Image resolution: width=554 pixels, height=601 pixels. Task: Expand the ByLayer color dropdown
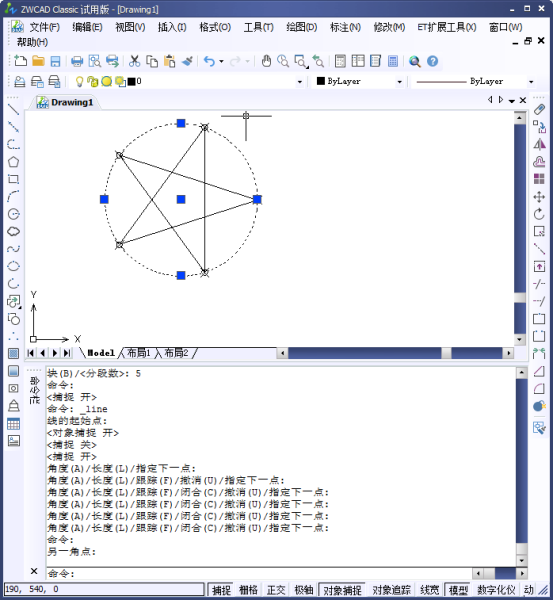tap(399, 82)
